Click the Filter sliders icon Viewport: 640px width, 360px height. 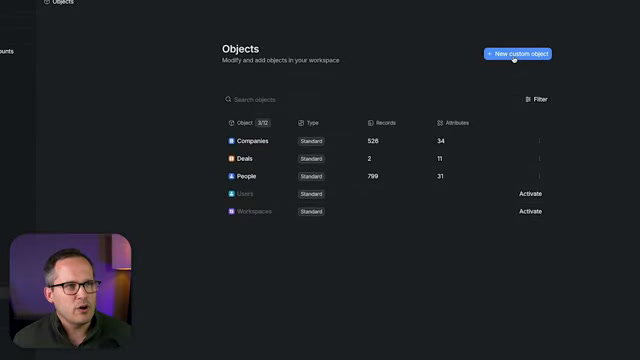pos(528,99)
